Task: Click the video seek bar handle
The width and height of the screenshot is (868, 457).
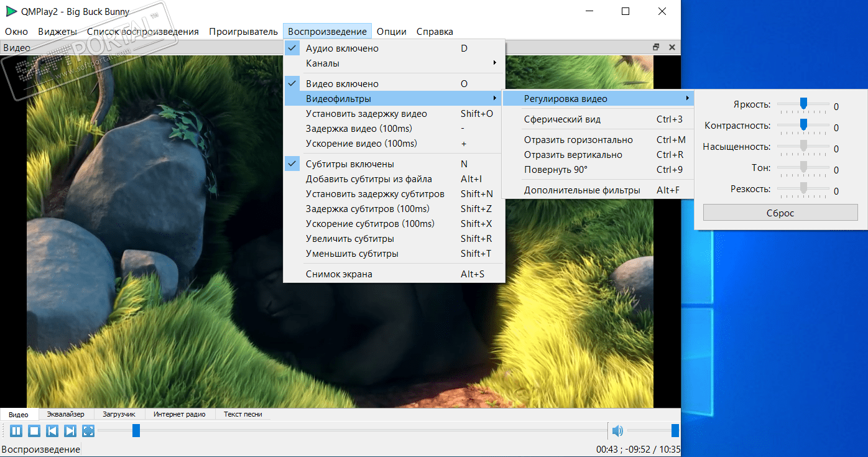Action: (x=136, y=430)
